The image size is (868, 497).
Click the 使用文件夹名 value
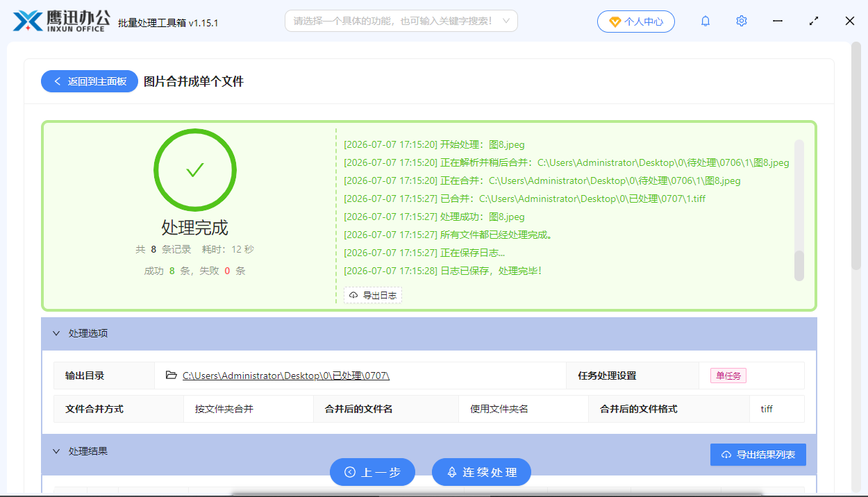[499, 409]
